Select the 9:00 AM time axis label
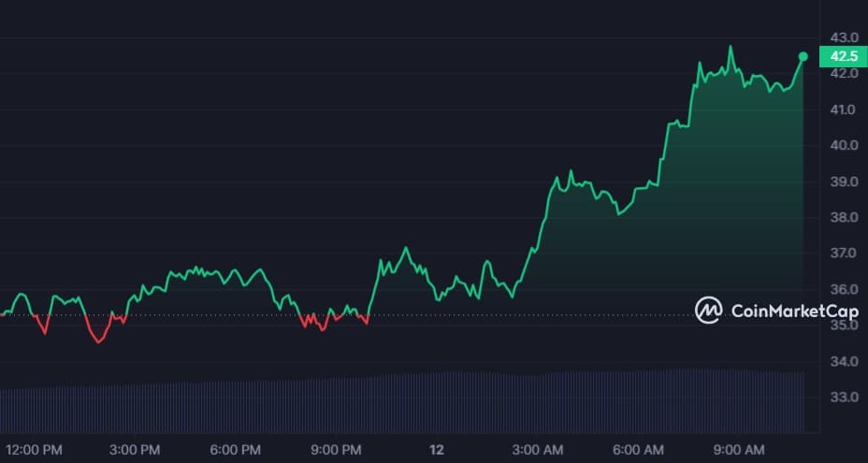This screenshot has width=868, height=463. pos(739,450)
